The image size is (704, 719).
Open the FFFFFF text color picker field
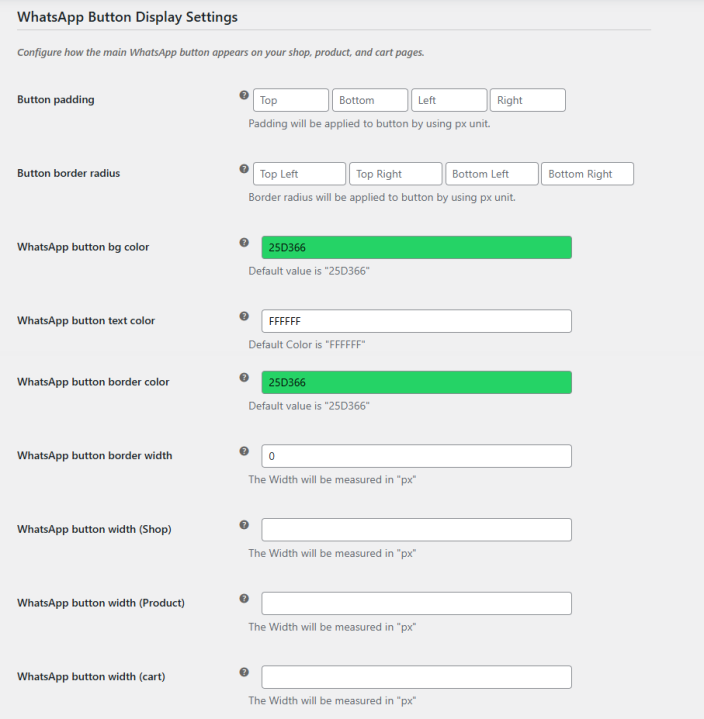click(x=416, y=321)
